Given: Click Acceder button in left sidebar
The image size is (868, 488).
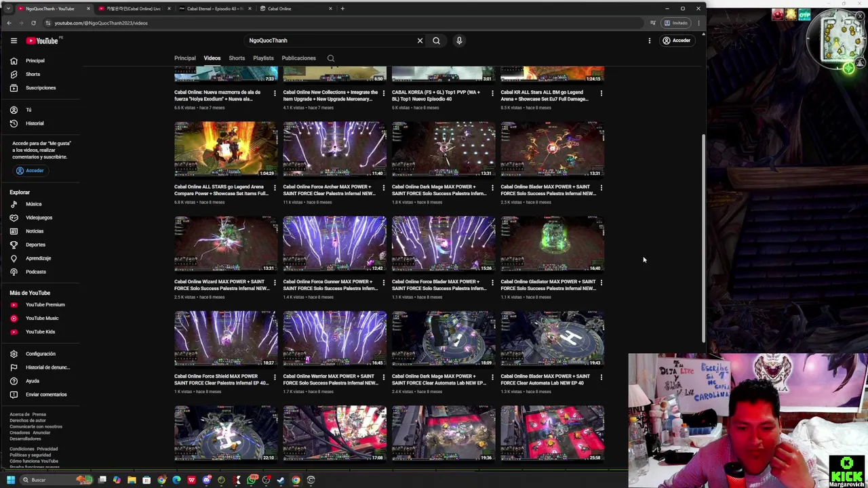Looking at the screenshot, I should (x=30, y=171).
